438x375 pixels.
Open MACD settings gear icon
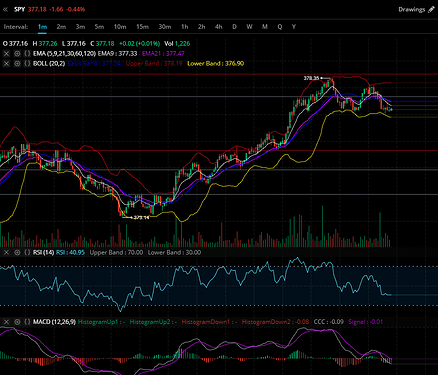[x=17, y=322]
